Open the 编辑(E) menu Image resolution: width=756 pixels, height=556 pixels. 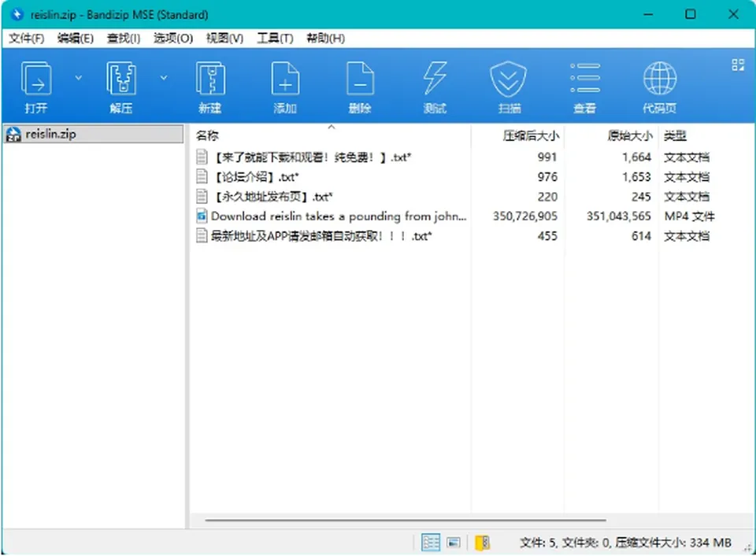pos(76,38)
